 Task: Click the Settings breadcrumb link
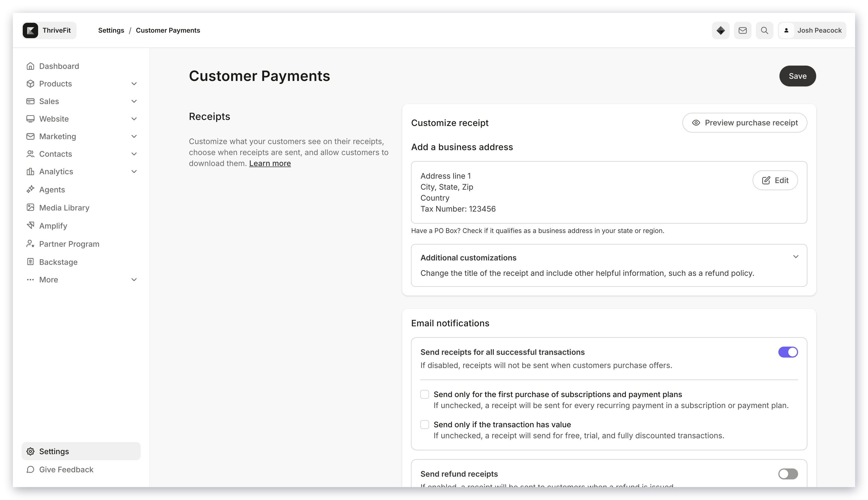coord(111,30)
